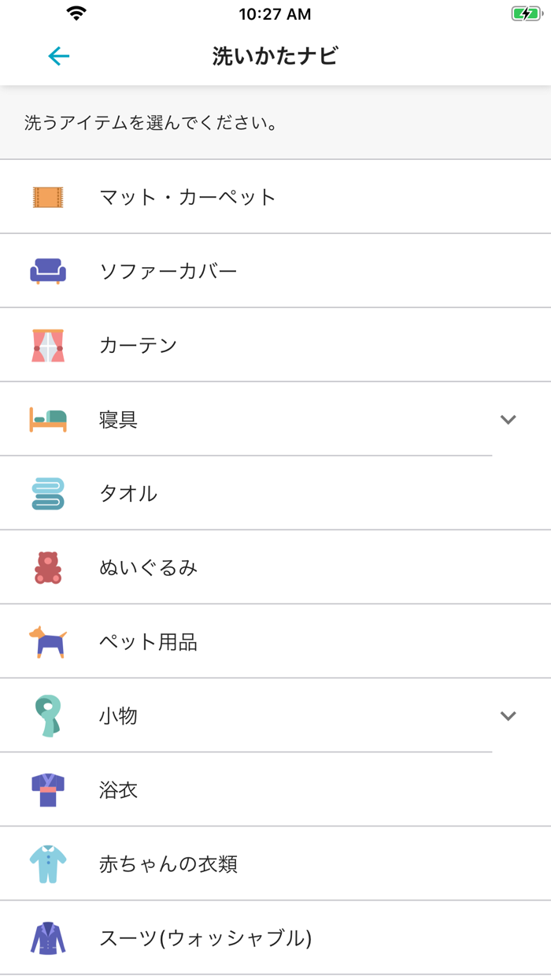
Task: Select ソファーカバー list item
Action: (x=168, y=271)
